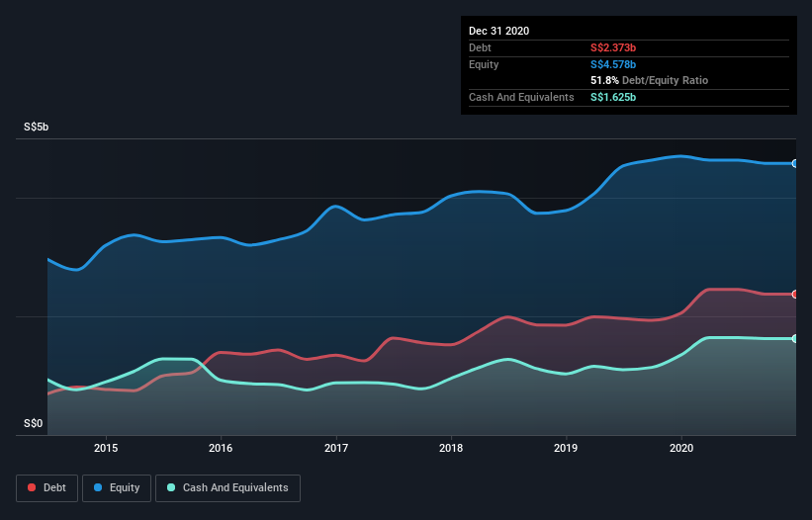
Task: Select the teal Cash endpoint marker
Action: (x=795, y=338)
